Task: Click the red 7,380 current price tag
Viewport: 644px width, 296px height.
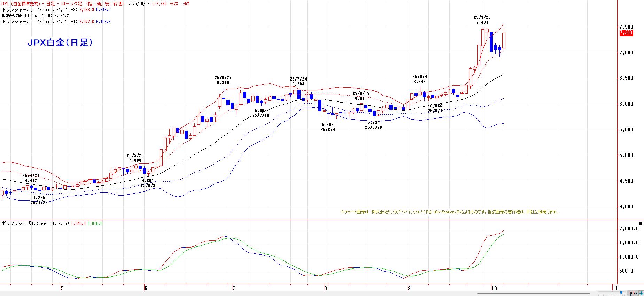Action: (x=626, y=33)
